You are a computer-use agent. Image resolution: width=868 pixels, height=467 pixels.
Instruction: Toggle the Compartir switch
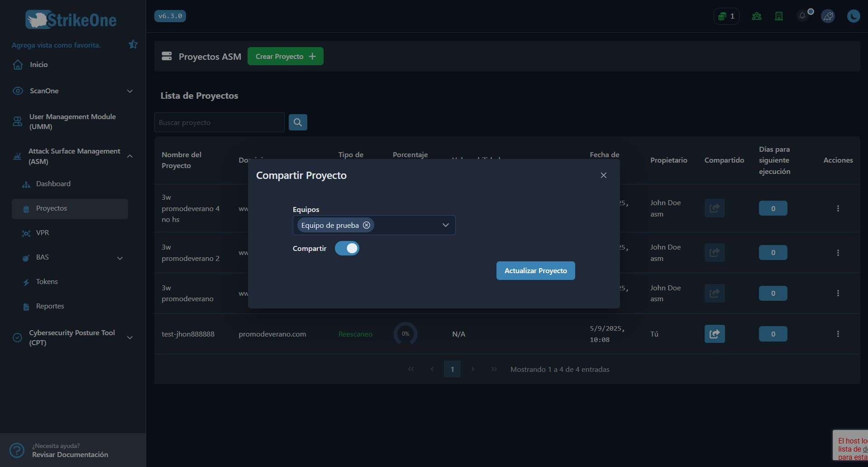coord(347,248)
